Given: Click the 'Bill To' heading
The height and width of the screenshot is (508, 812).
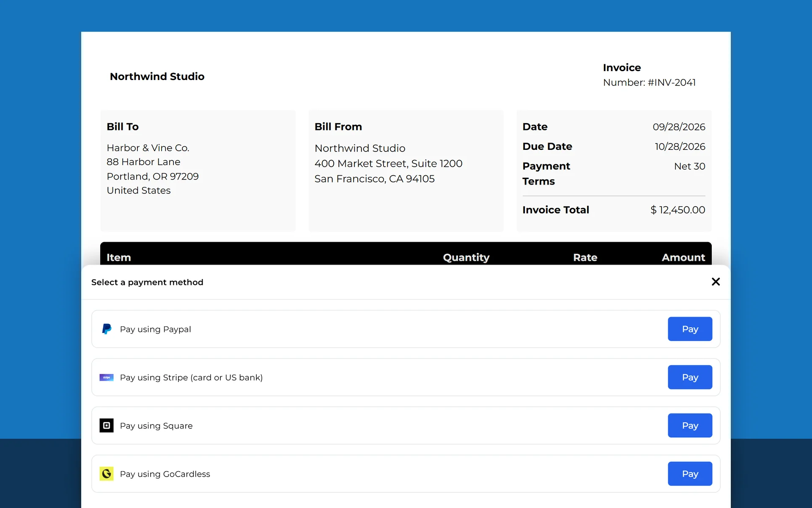Looking at the screenshot, I should click(x=123, y=127).
